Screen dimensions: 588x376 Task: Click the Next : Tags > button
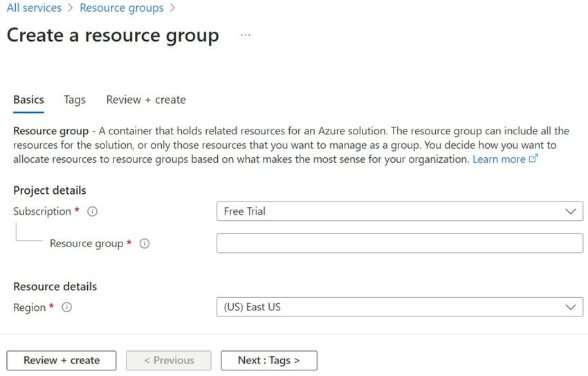(269, 360)
